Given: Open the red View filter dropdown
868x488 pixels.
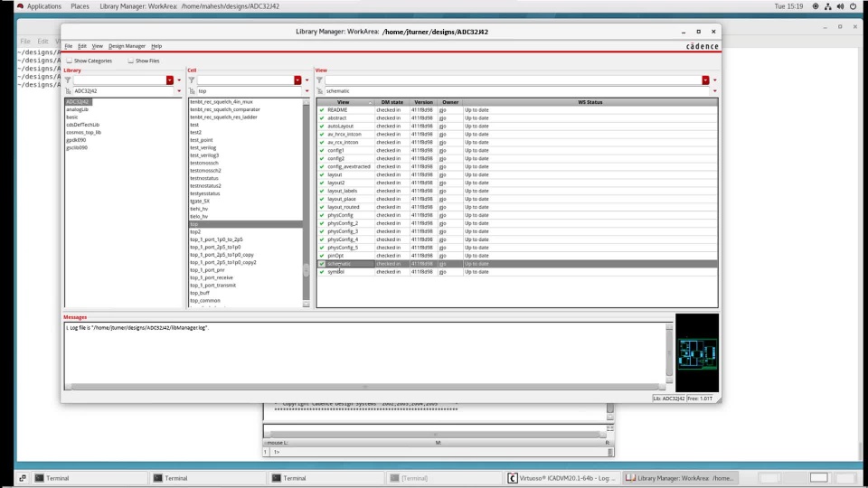Looking at the screenshot, I should (706, 80).
